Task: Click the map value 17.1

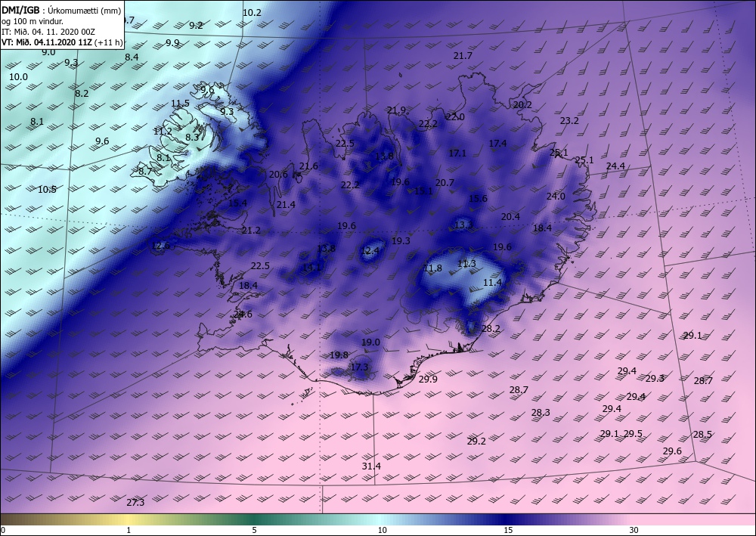Action: [x=457, y=153]
